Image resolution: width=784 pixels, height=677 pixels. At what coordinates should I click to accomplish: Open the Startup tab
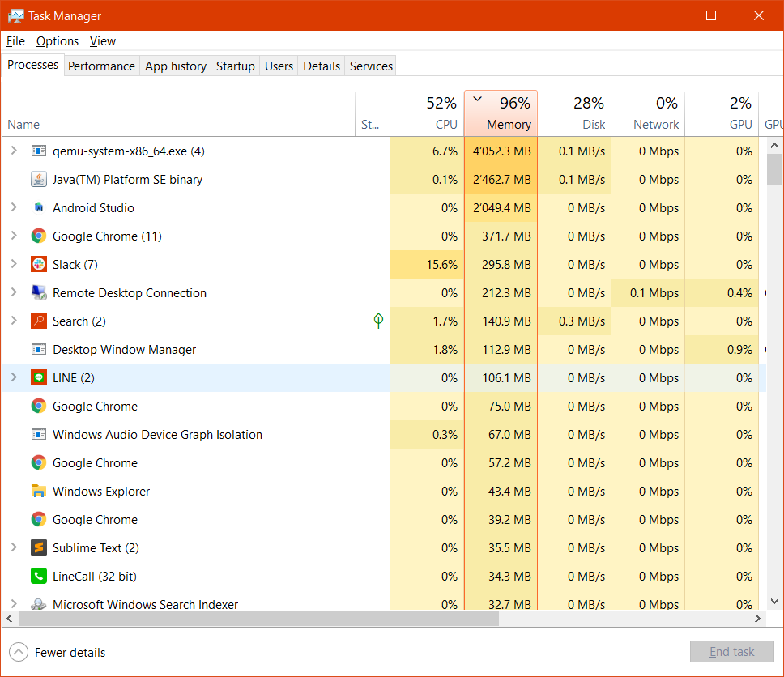(235, 66)
